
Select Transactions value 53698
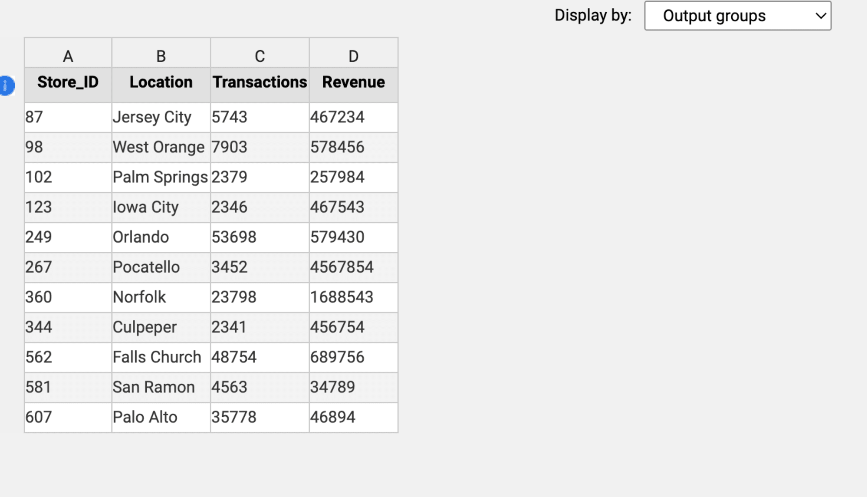click(260, 237)
